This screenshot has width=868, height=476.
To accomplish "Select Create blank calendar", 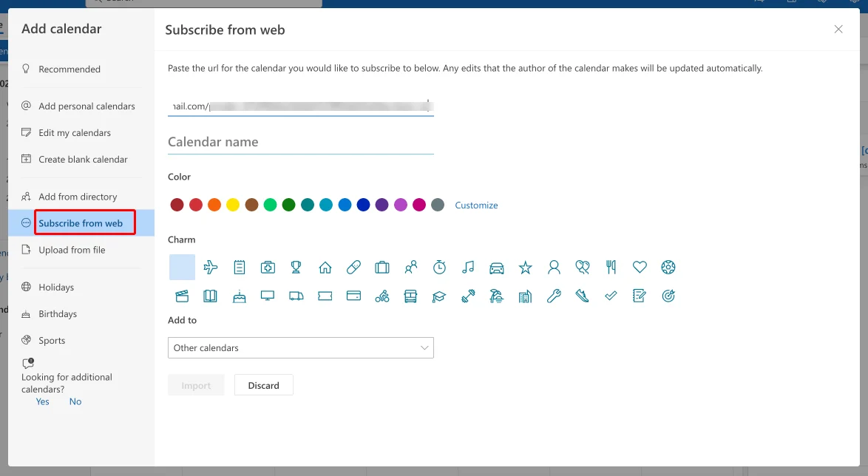I will [x=81, y=160].
